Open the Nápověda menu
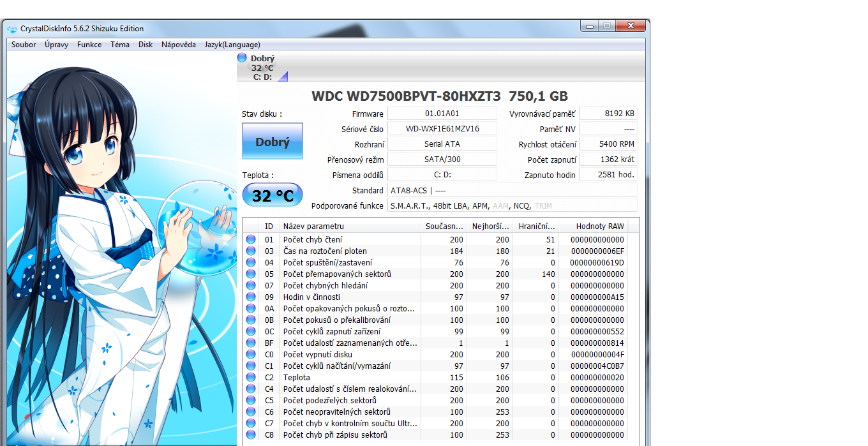The image size is (868, 446). [x=179, y=45]
